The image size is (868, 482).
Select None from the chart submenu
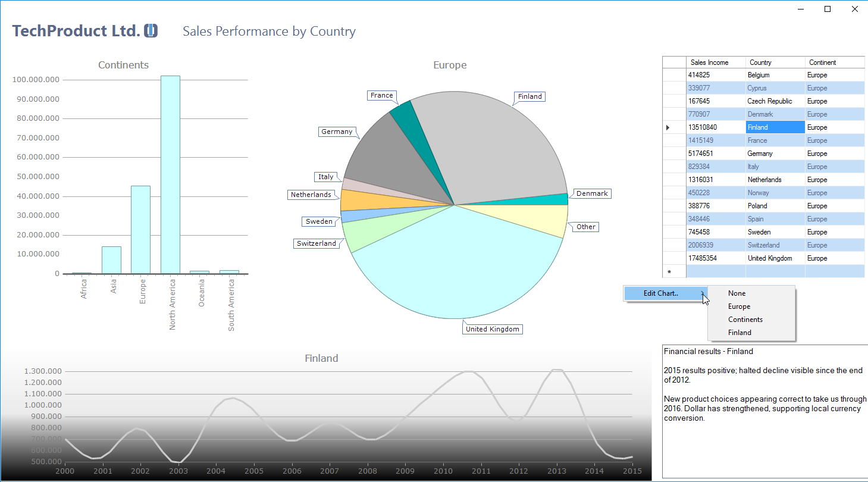pos(737,293)
